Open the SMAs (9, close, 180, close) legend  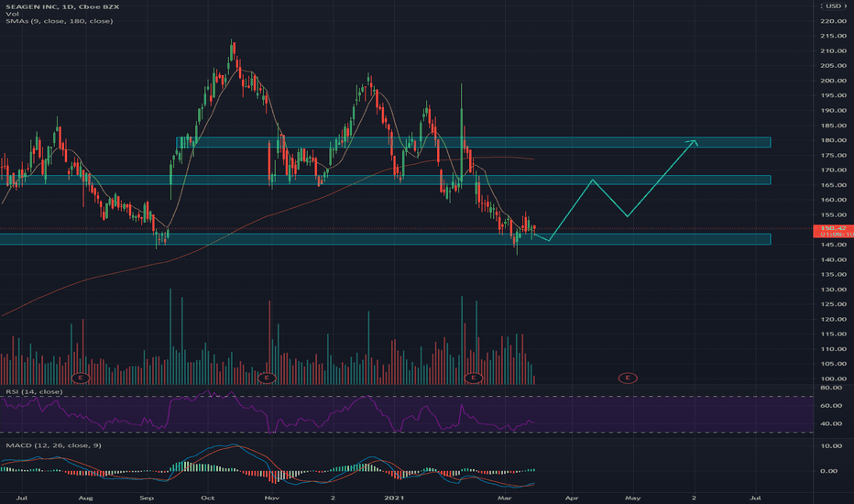tap(60, 21)
